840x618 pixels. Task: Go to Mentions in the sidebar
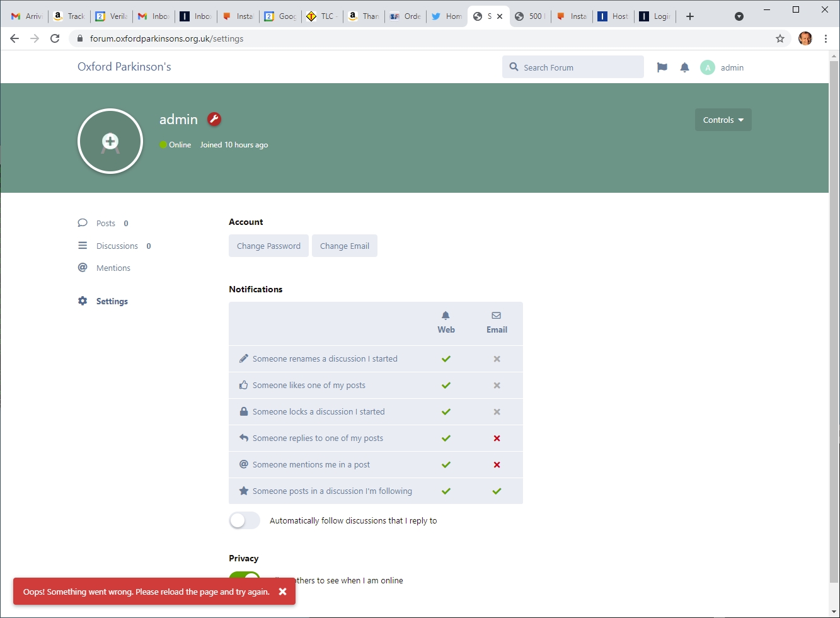pyautogui.click(x=113, y=268)
